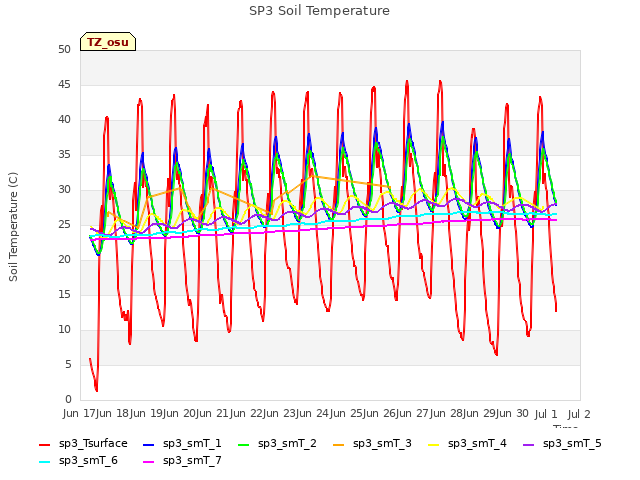Click the blue sp3_smT_1 legend swatch
Image resolution: width=640 pixels, height=480 pixels.
pos(149,444)
